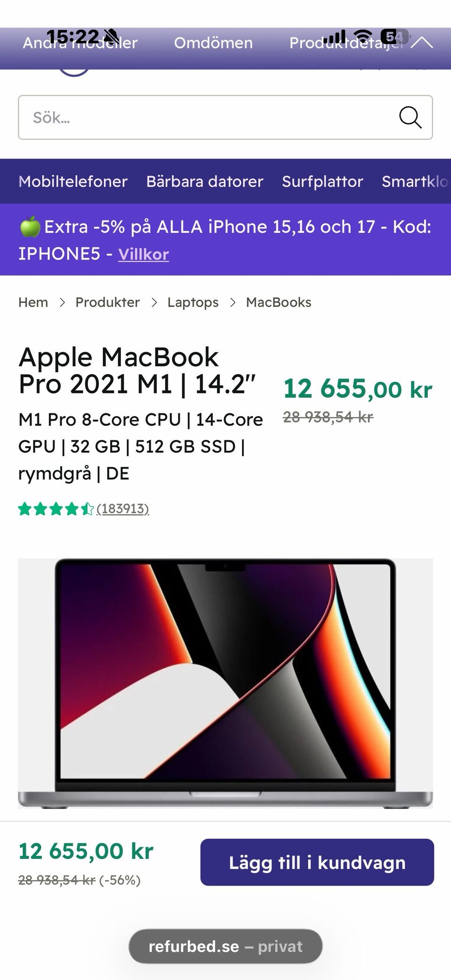This screenshot has height=980, width=451.
Task: Open the Mobiltelefoner category
Action: (73, 182)
